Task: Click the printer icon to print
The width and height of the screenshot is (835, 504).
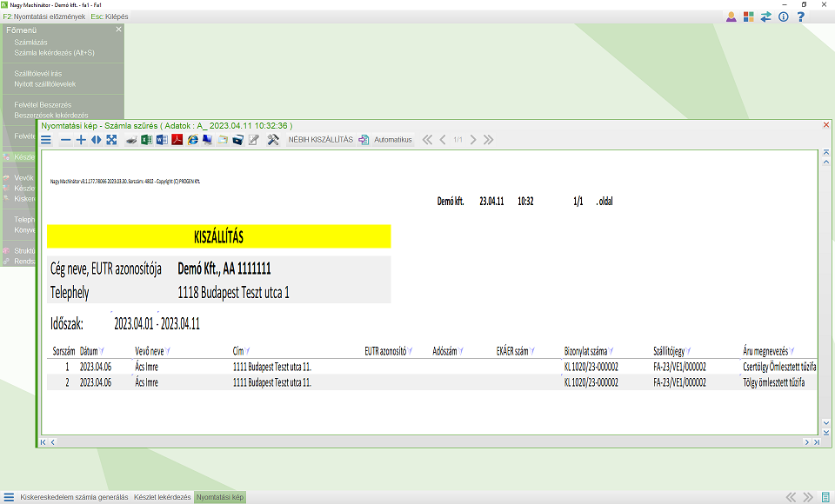Action: click(131, 140)
